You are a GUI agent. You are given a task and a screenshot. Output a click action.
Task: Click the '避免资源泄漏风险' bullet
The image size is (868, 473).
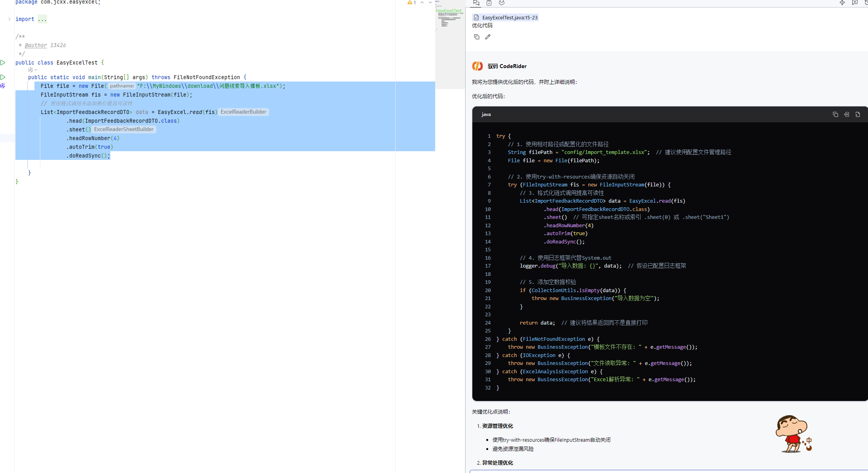513,449
